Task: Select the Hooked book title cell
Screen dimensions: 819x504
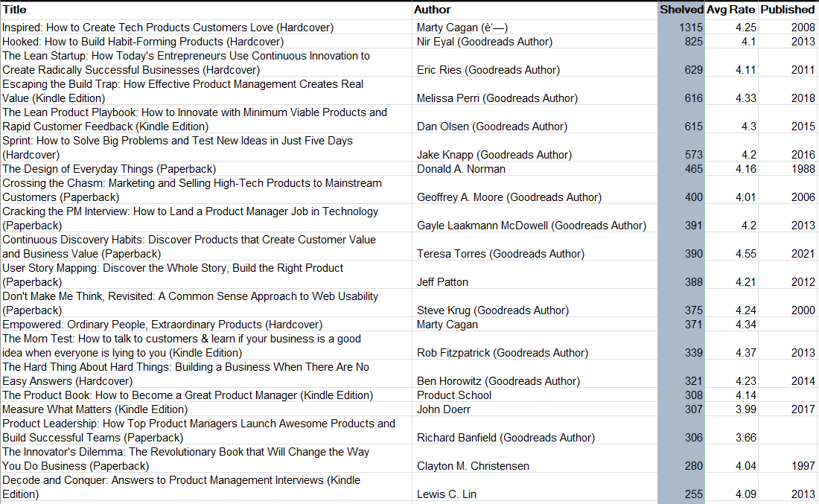Action: pyautogui.click(x=143, y=42)
